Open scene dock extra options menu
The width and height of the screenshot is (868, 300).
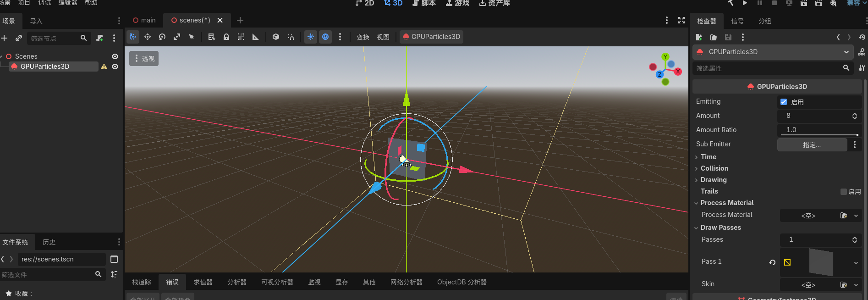point(114,38)
